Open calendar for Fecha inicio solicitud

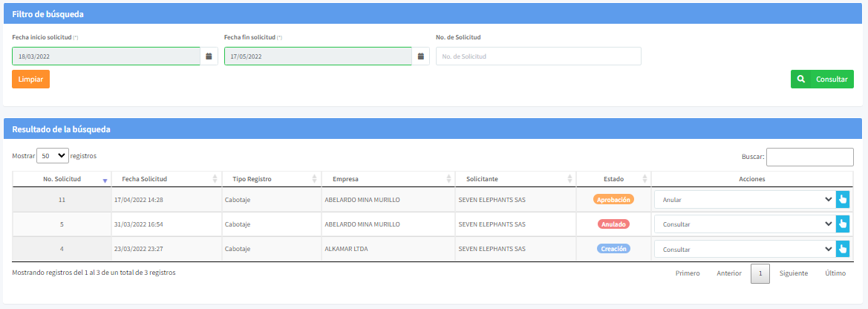[209, 56]
